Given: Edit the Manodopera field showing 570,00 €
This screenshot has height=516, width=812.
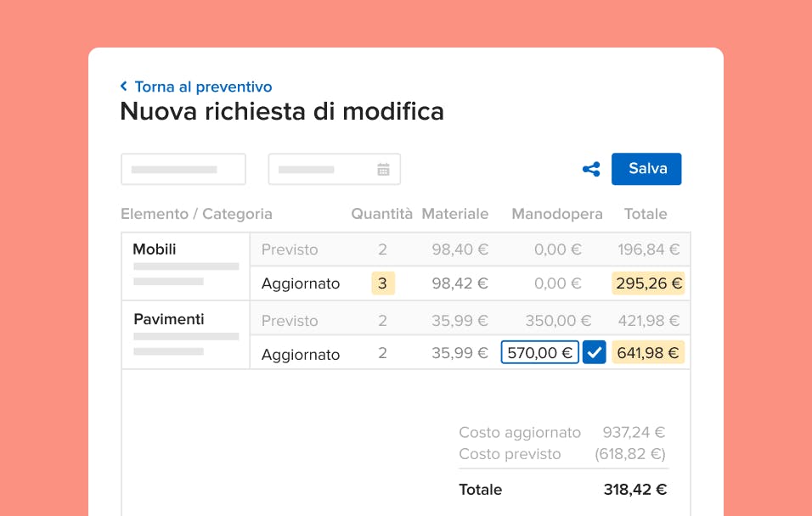Looking at the screenshot, I should [539, 353].
